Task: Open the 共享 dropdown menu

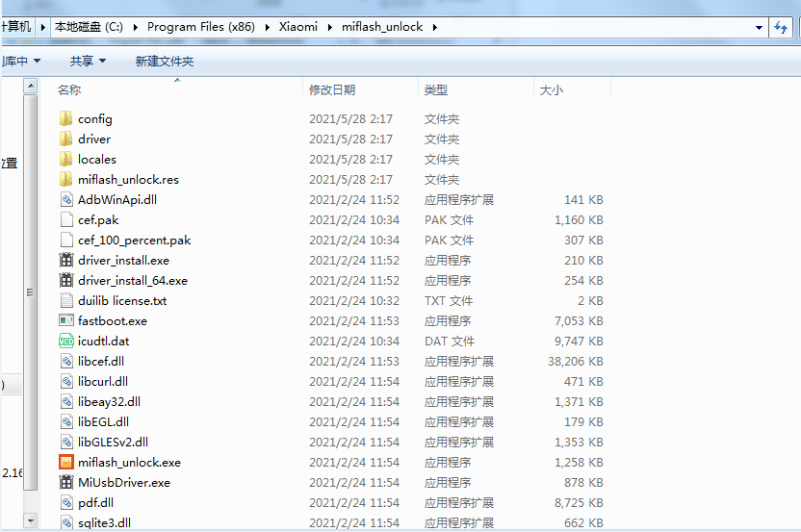Action: [x=88, y=62]
